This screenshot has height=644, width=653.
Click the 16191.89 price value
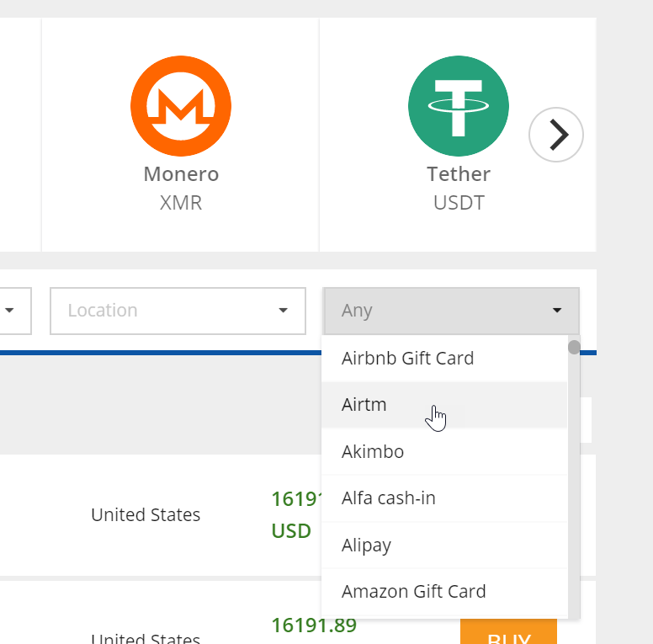point(314,625)
